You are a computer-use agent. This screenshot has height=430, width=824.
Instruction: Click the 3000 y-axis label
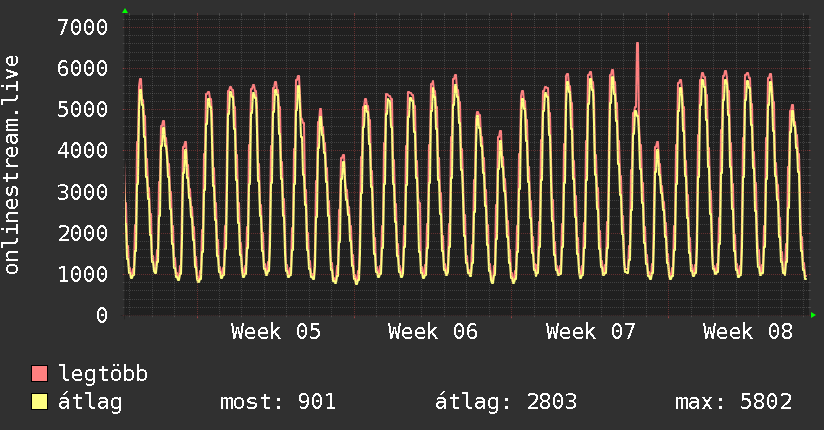[x=83, y=192]
